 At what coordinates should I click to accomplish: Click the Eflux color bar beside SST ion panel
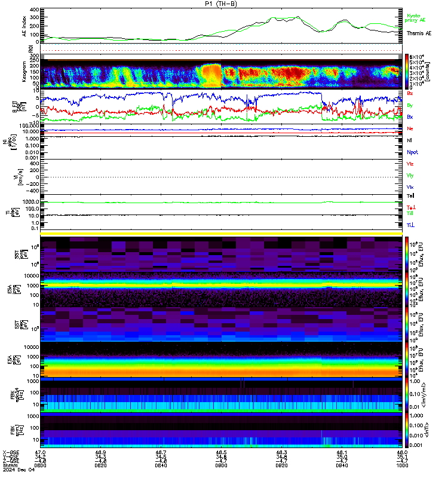[x=407, y=254]
